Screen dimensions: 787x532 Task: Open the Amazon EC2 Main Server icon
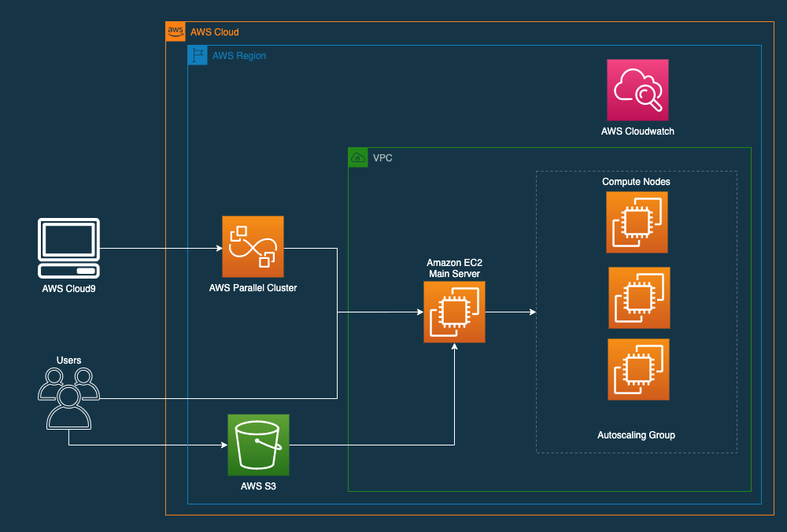point(454,312)
